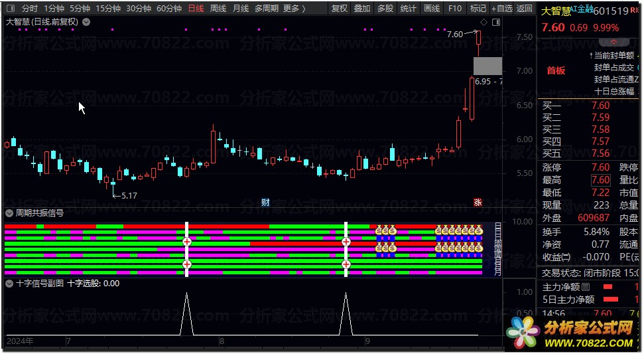Click the 收益 value -0.070

[x=596, y=257]
